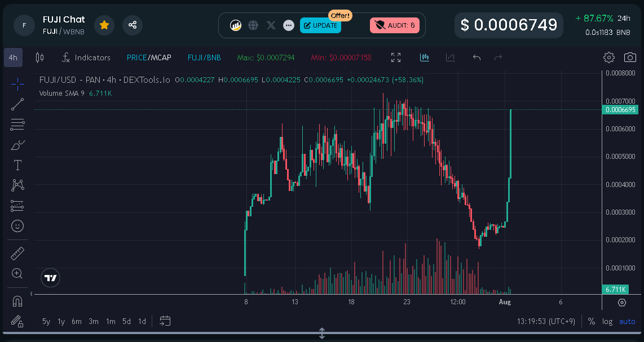Click the current price label 0.0006695
This screenshot has width=644, height=342.
620,110
